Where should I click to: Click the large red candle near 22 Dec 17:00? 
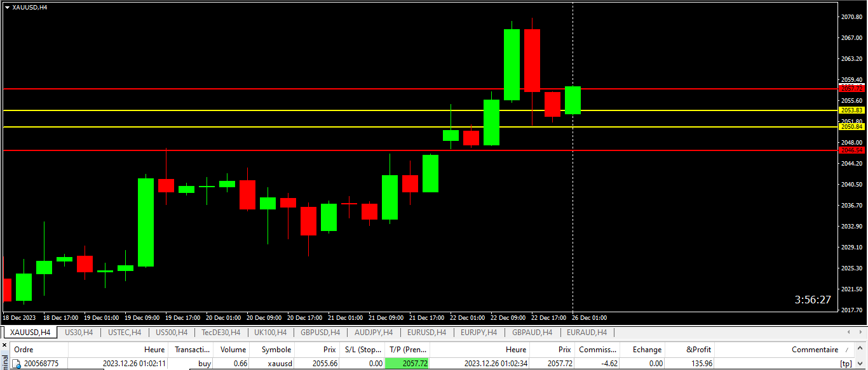tap(532, 60)
